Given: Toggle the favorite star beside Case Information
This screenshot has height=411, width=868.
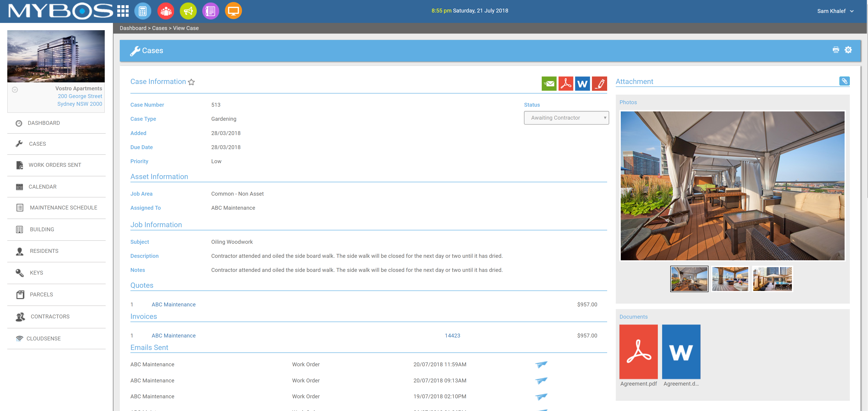Looking at the screenshot, I should pos(191,82).
